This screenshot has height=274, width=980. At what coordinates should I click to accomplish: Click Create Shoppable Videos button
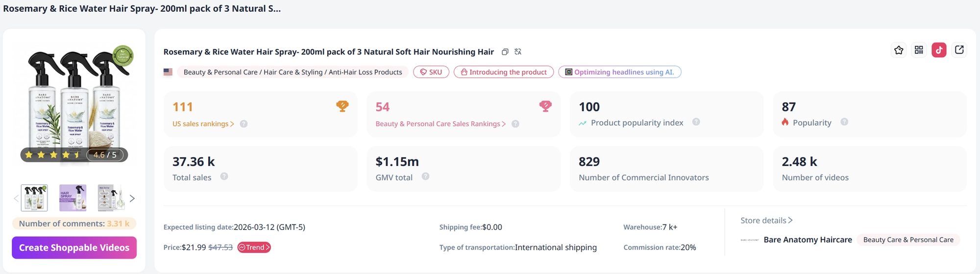[74, 248]
